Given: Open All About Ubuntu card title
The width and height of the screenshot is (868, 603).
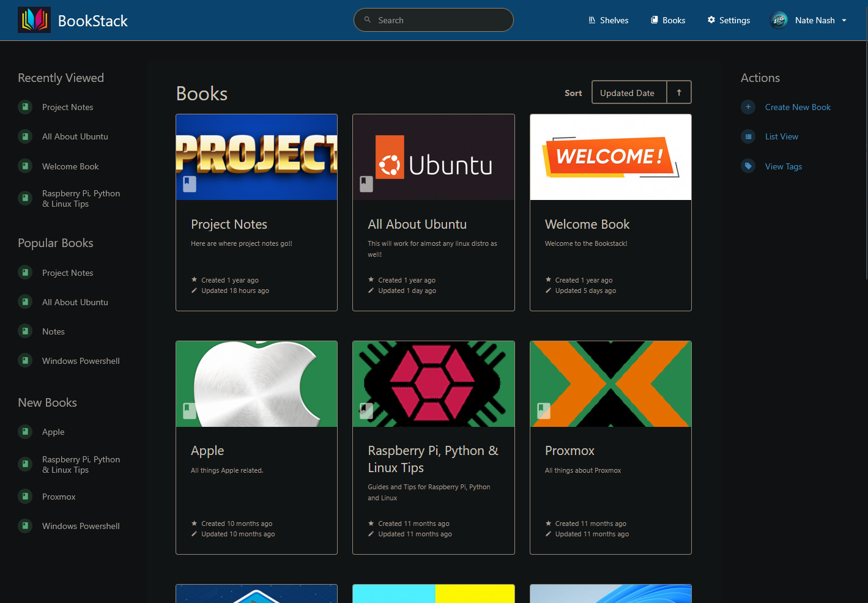Looking at the screenshot, I should click(417, 224).
